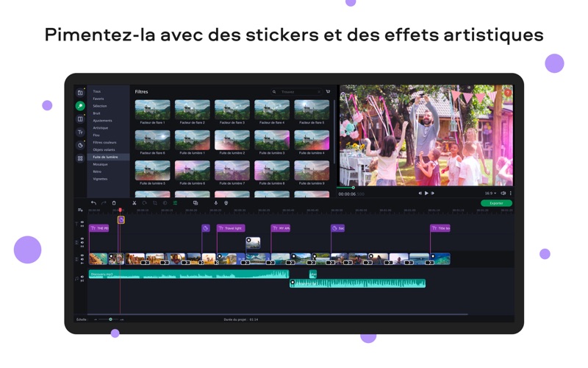Select the highlighted sticker clip at playhead
The width and height of the screenshot is (588, 368).
point(121,219)
